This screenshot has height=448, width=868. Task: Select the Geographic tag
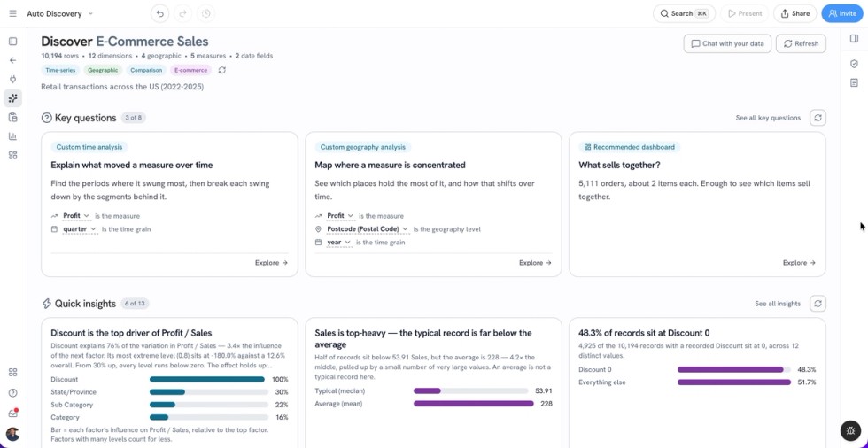click(103, 70)
